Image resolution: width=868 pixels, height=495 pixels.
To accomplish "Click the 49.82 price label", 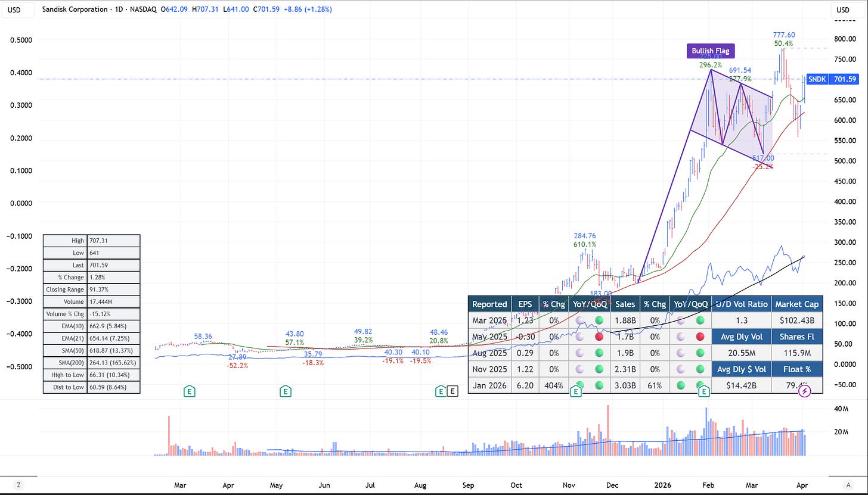I will tap(363, 331).
